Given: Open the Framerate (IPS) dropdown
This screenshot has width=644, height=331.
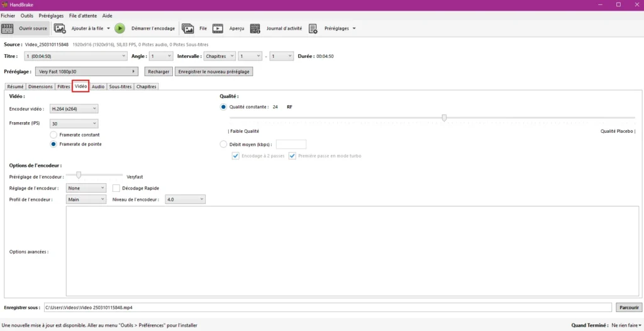Looking at the screenshot, I should point(74,123).
